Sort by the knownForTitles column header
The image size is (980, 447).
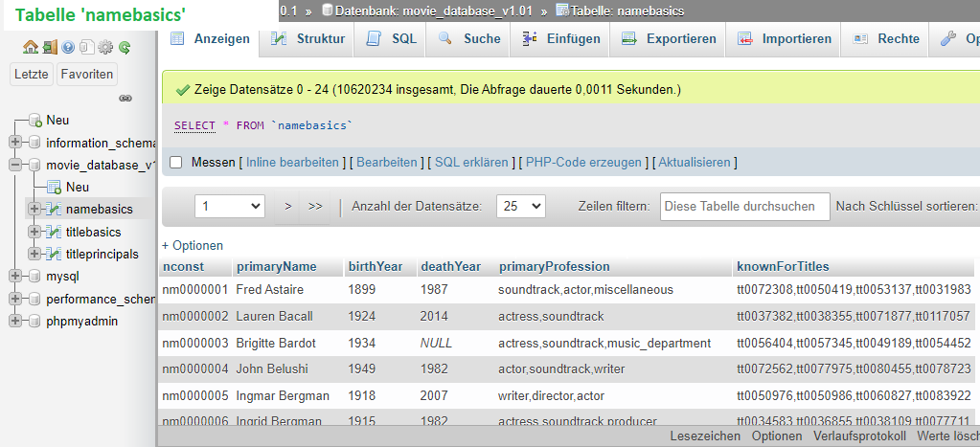(x=783, y=267)
